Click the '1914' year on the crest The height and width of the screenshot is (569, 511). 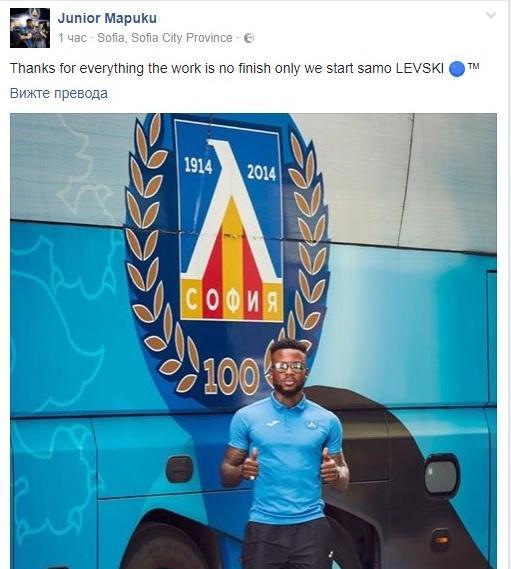point(198,166)
